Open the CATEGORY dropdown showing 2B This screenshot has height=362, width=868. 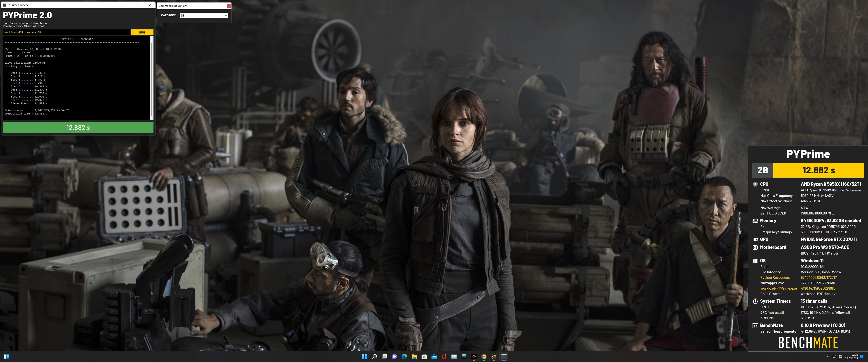point(204,16)
